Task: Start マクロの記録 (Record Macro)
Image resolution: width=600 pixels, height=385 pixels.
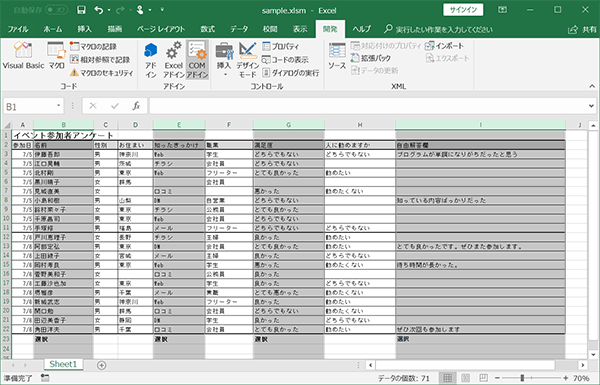Action: tap(94, 47)
